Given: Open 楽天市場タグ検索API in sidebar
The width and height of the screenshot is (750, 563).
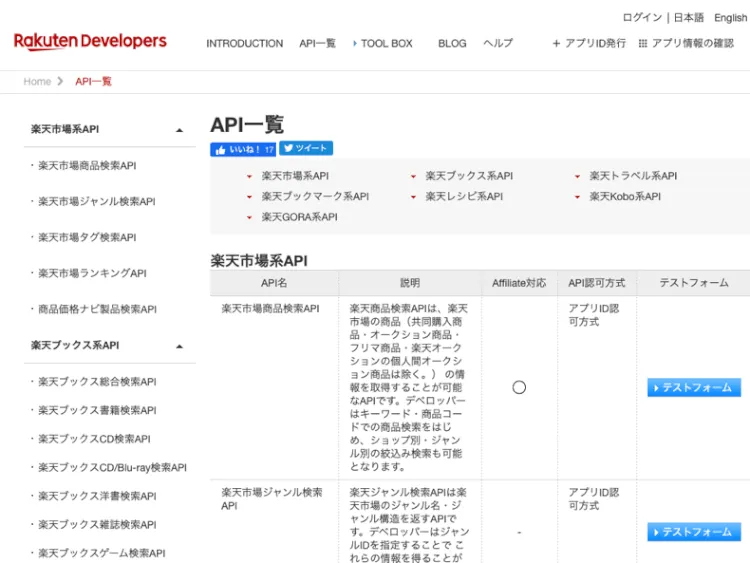Looking at the screenshot, I should tap(87, 237).
